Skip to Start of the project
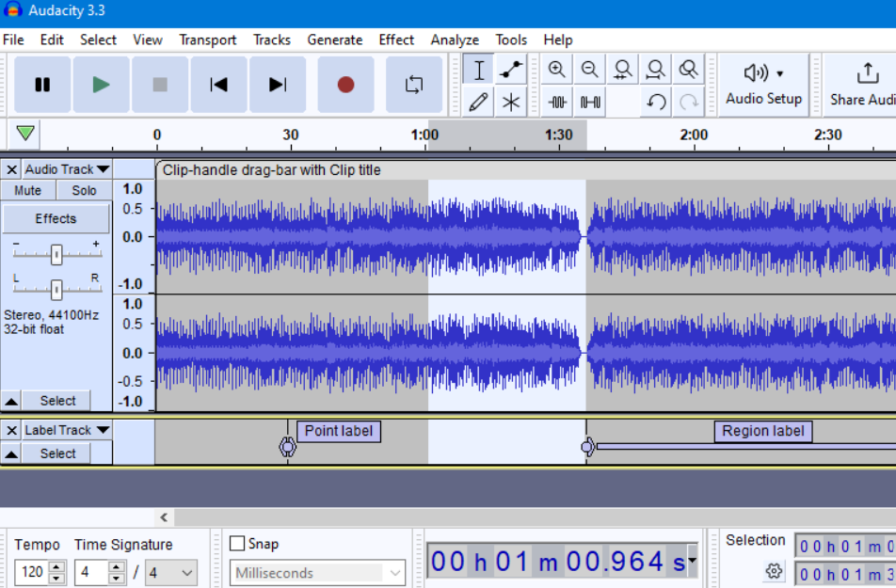 (x=219, y=85)
